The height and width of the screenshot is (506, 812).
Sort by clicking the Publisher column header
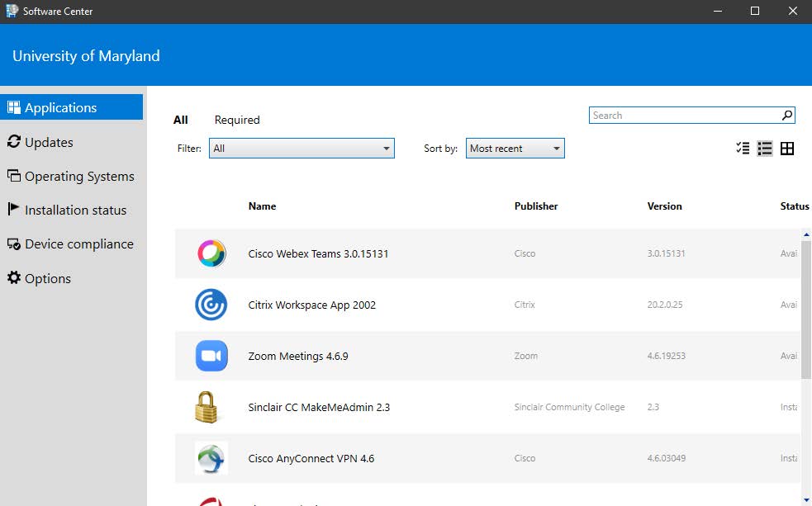tap(536, 206)
